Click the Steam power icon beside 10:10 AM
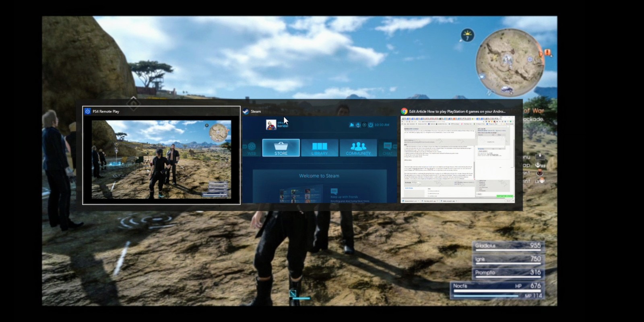 (x=371, y=125)
